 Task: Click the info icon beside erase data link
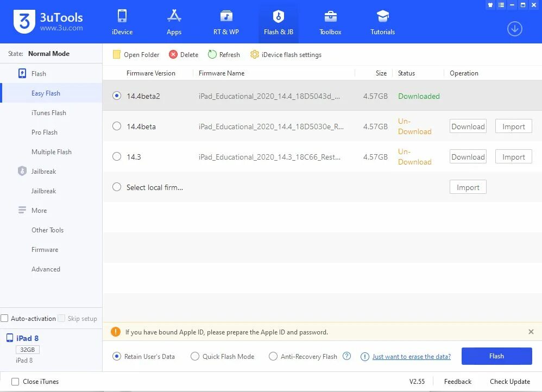pos(364,356)
